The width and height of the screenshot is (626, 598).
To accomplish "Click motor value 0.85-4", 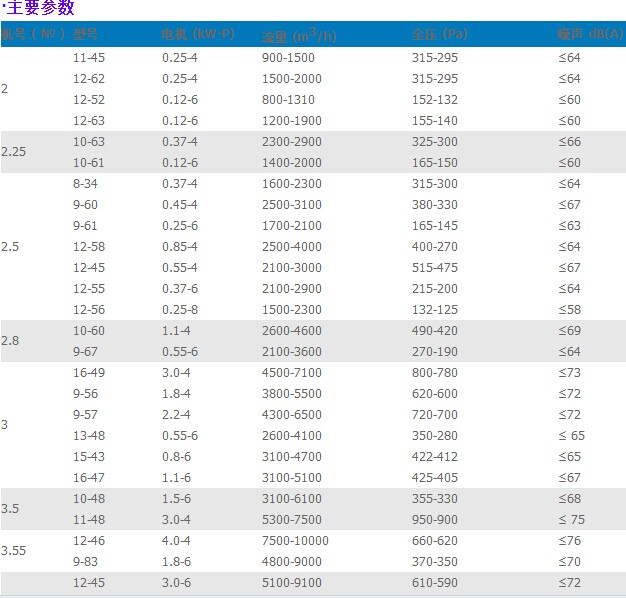I will [180, 247].
